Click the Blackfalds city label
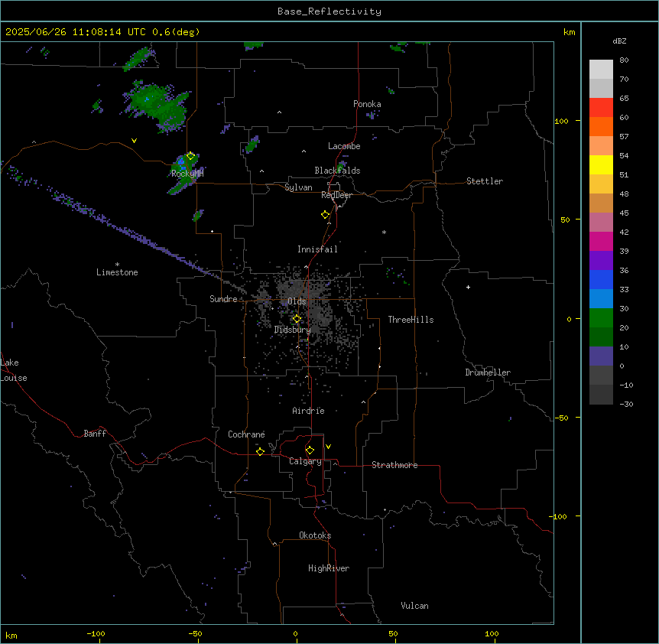659x644 pixels. tap(337, 171)
